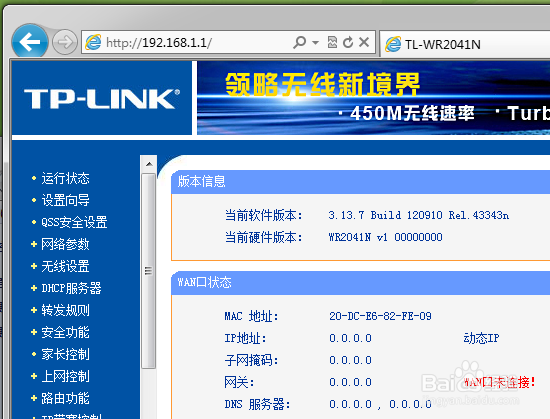Click the browser back arrow button

pyautogui.click(x=30, y=42)
